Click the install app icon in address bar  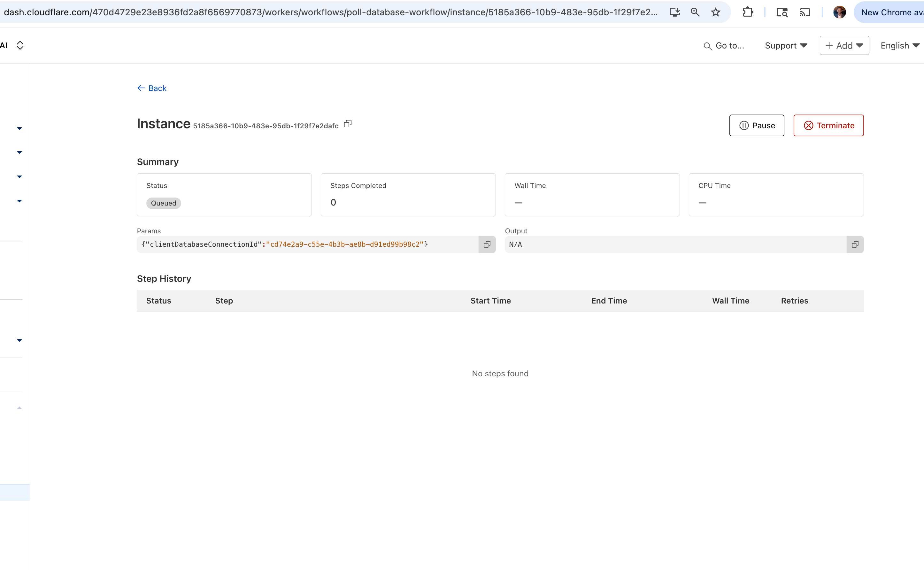click(674, 12)
